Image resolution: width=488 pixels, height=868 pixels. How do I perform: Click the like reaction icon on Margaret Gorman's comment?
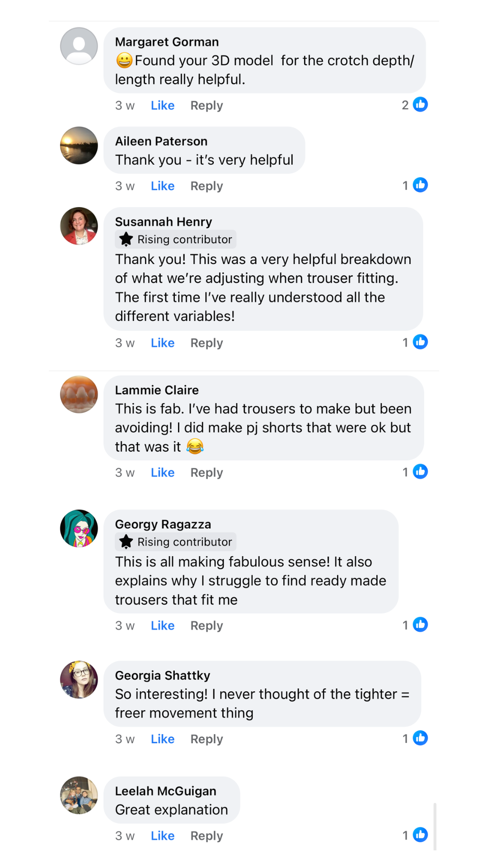click(420, 104)
